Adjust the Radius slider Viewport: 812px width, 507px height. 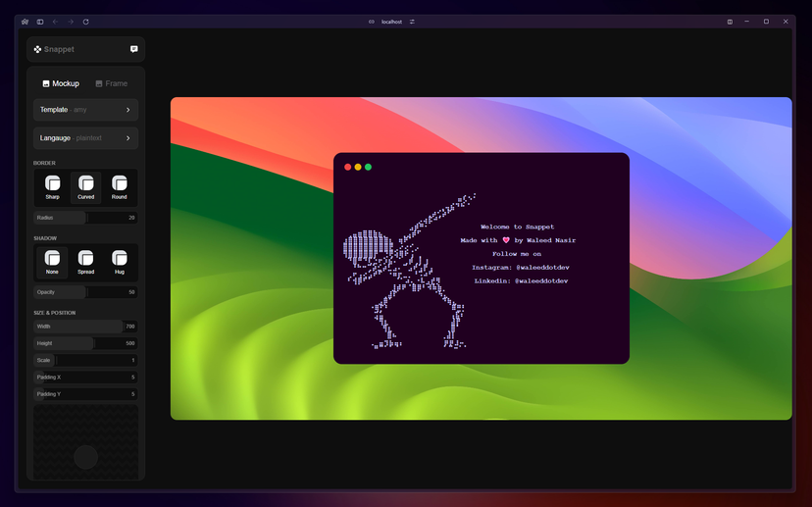tap(86, 218)
